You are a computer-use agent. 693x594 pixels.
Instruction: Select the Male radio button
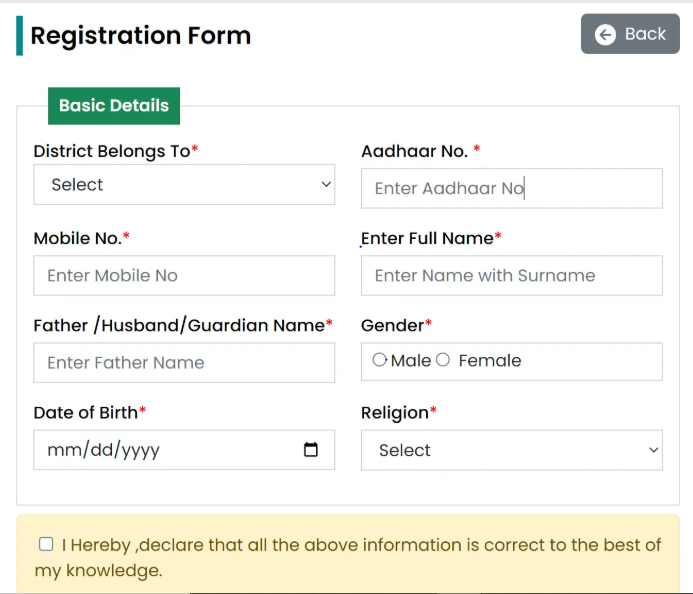point(379,360)
